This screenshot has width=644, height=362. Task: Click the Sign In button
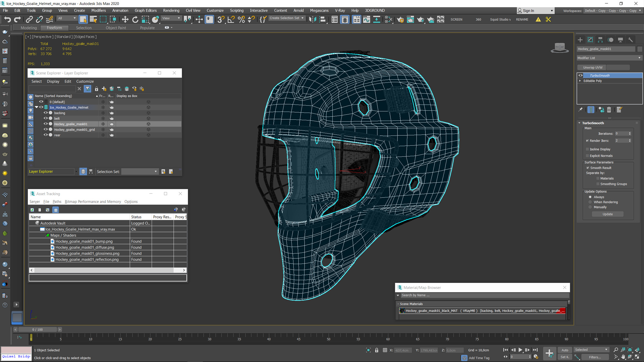click(535, 11)
